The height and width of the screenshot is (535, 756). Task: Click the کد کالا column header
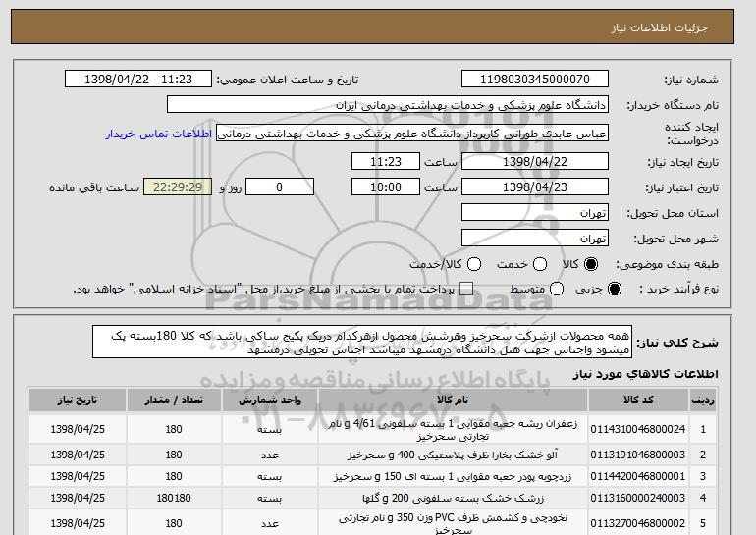pyautogui.click(x=638, y=401)
